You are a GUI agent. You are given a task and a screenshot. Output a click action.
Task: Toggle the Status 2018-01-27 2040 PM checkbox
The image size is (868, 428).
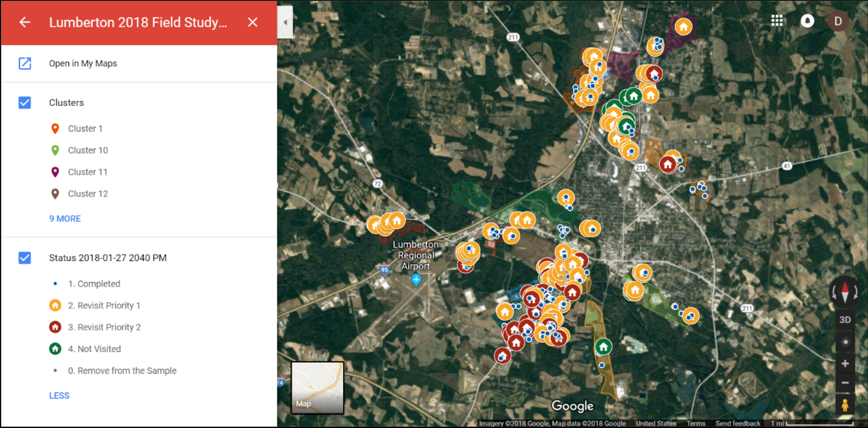click(x=25, y=258)
